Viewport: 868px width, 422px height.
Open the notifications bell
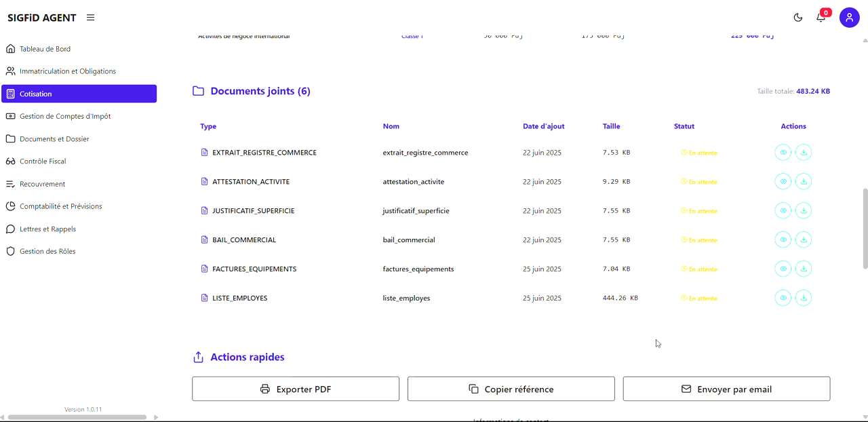821,18
